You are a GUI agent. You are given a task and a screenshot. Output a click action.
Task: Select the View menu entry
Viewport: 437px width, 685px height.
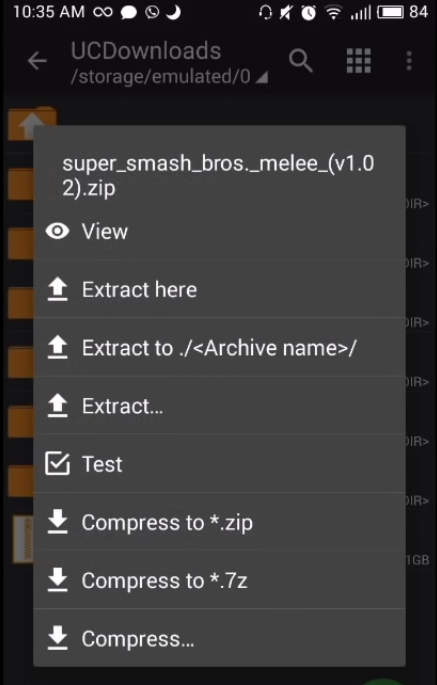click(219, 231)
